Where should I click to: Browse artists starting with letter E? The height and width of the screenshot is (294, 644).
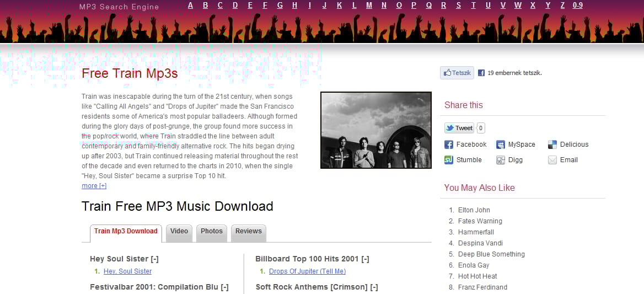250,6
